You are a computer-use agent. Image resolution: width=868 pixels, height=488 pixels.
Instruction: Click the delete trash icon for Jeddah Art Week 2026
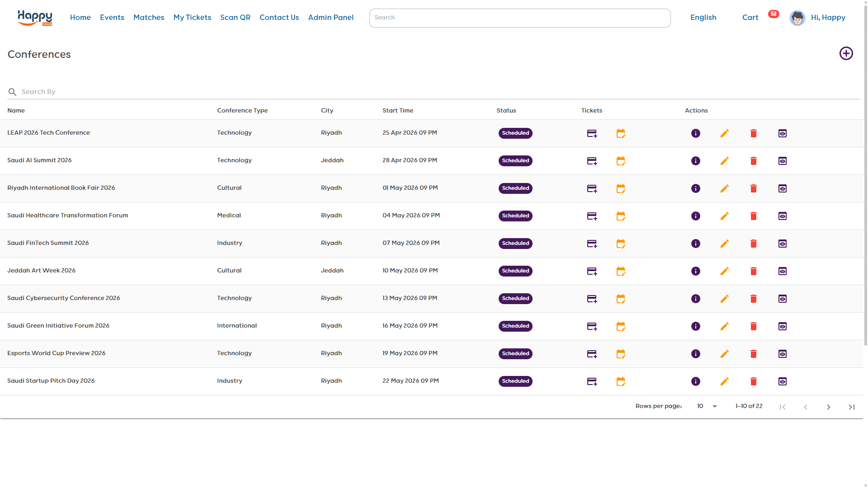click(x=754, y=271)
